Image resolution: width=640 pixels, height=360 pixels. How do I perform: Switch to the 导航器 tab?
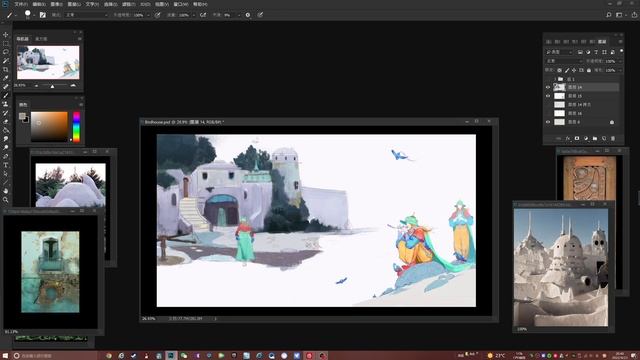[x=23, y=39]
